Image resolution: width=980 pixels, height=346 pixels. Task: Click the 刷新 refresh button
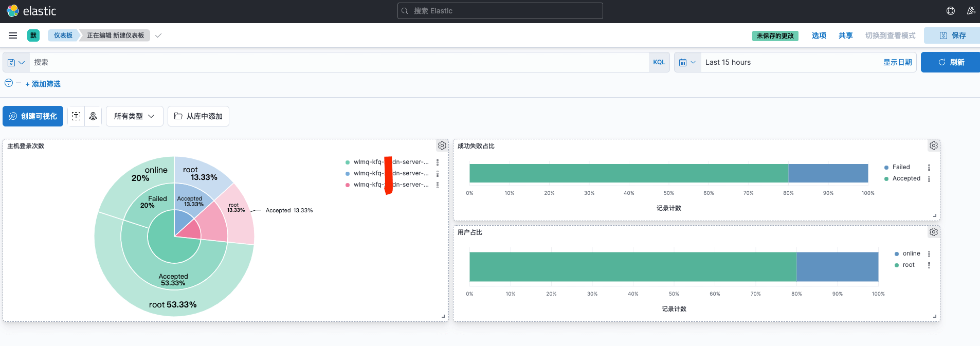coord(951,62)
